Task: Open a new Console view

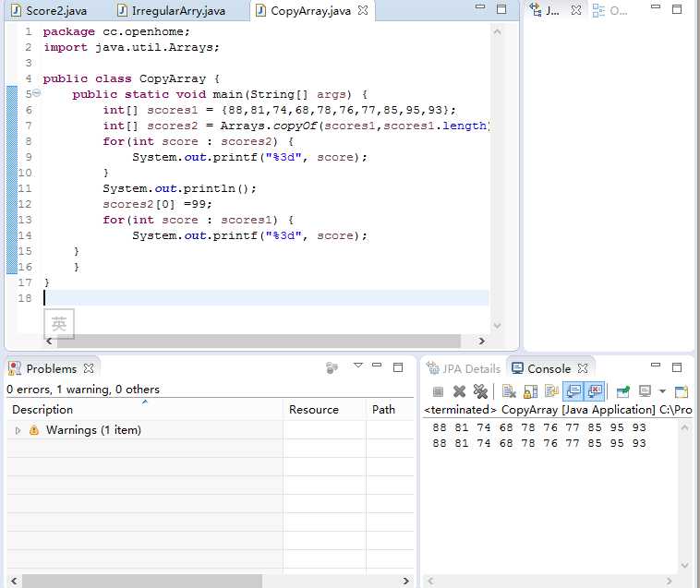Action: 682,391
